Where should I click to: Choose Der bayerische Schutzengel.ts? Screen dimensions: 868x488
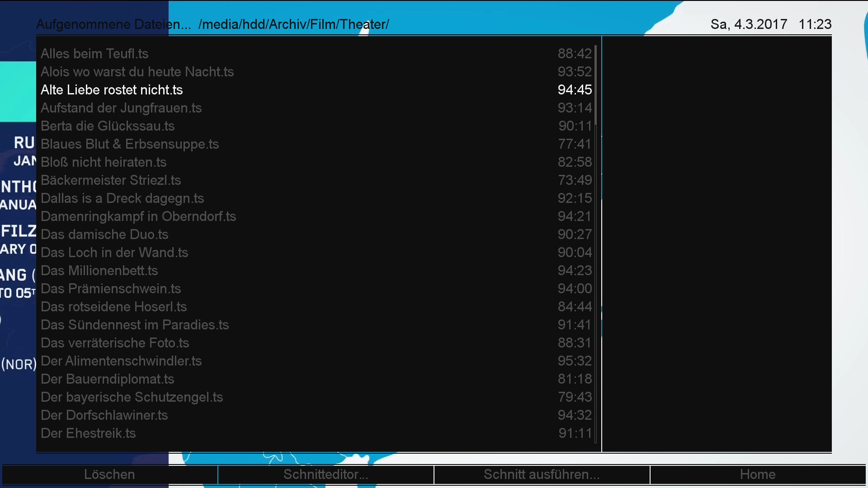coord(132,397)
